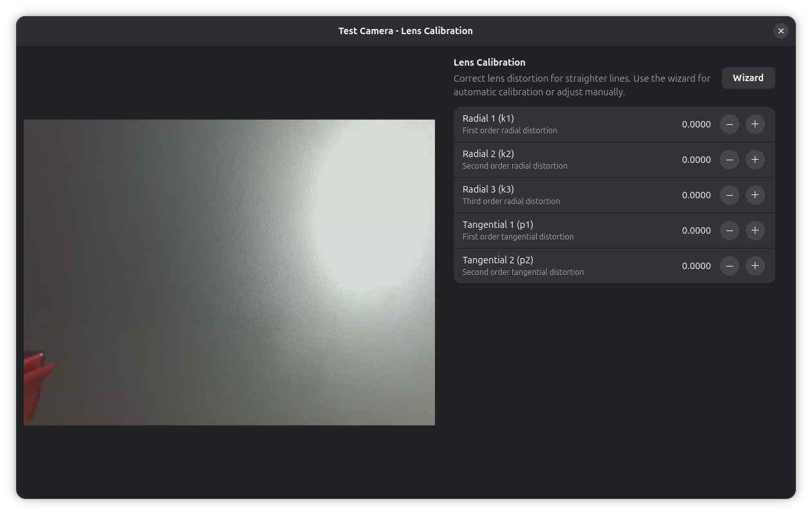Select the Radial 1 (k1) label
Viewport: 812px width, 515px height.
[488, 118]
